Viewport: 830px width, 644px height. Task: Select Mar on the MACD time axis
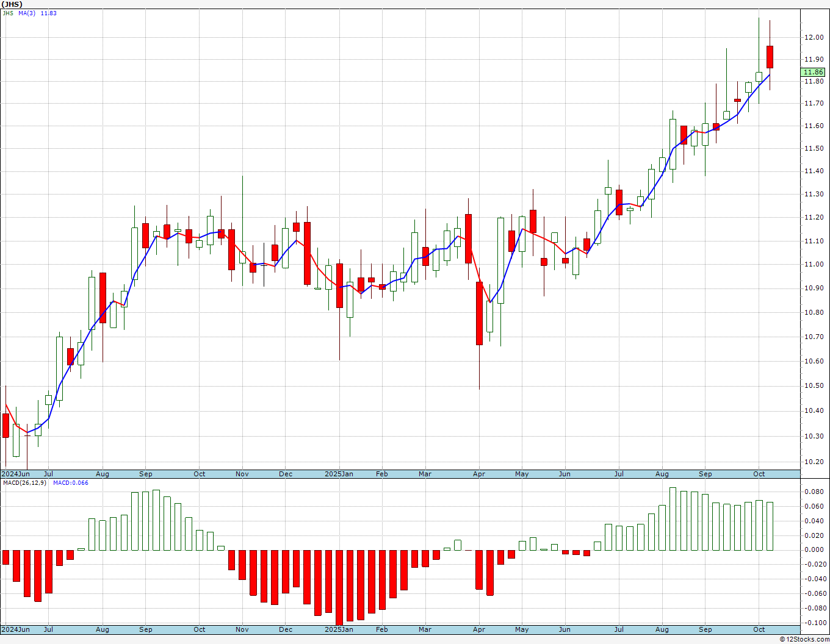tap(425, 629)
